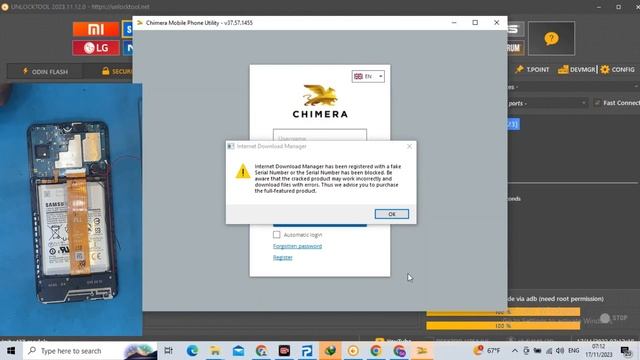Click the 'via adb (need root permission)' text

coord(559,299)
